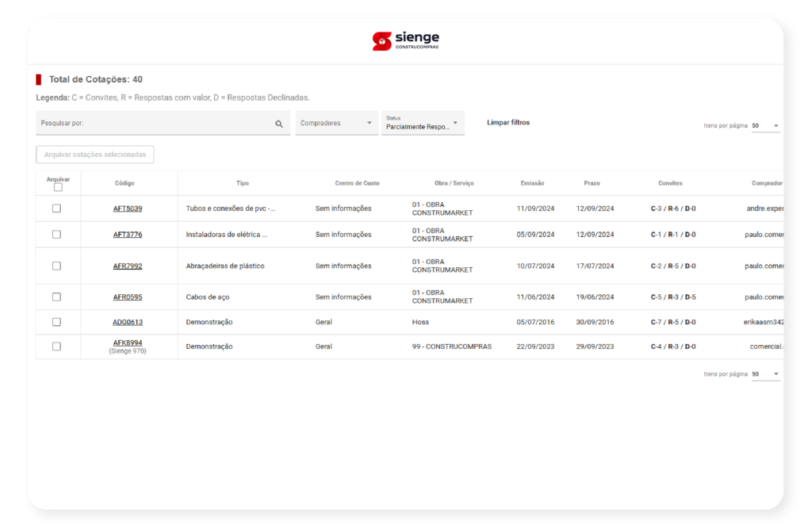Open the Compradores dropdown

click(x=336, y=123)
